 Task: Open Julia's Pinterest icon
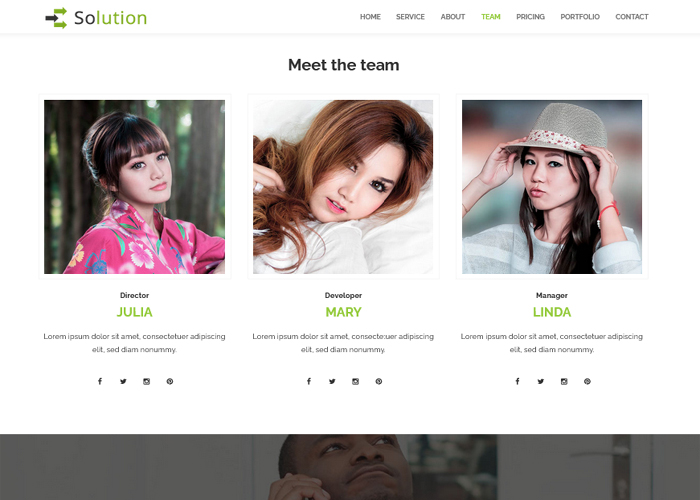pos(170,381)
